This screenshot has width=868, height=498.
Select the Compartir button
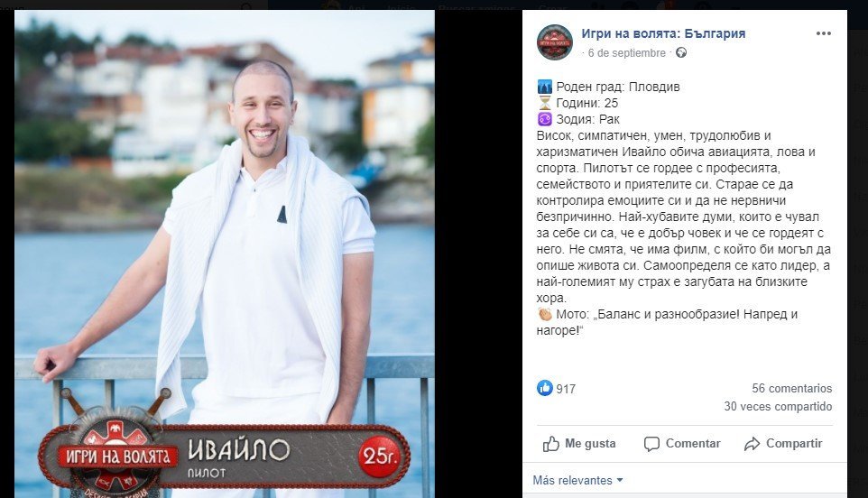pos(783,444)
